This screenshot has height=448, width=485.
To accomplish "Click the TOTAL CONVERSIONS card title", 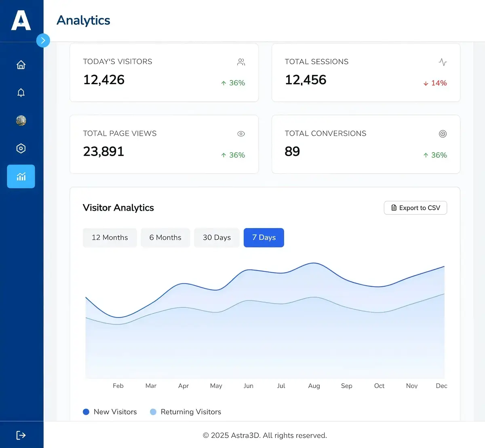I will pos(325,133).
